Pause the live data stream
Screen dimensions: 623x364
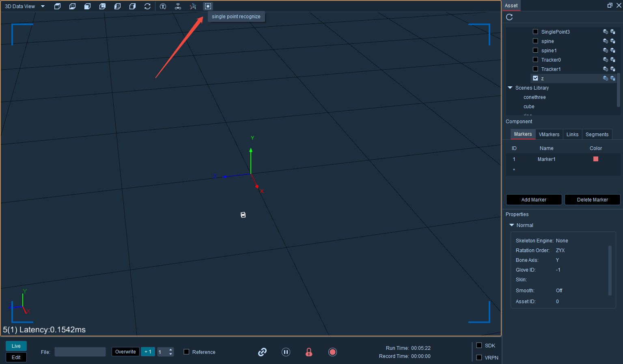(x=286, y=352)
